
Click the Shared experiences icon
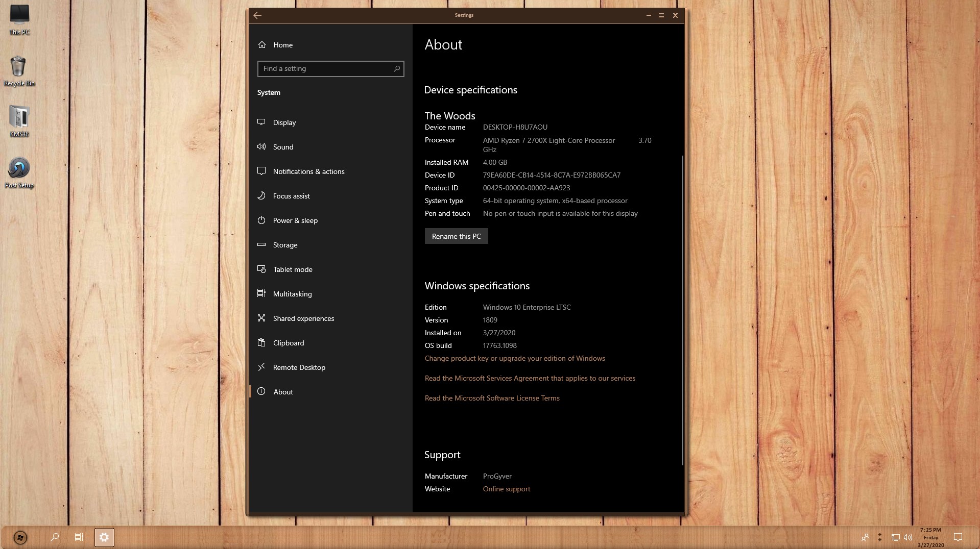click(x=261, y=318)
